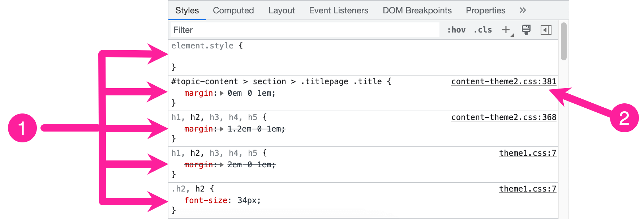
Task: Switch to the Properties tab
Action: 485,10
